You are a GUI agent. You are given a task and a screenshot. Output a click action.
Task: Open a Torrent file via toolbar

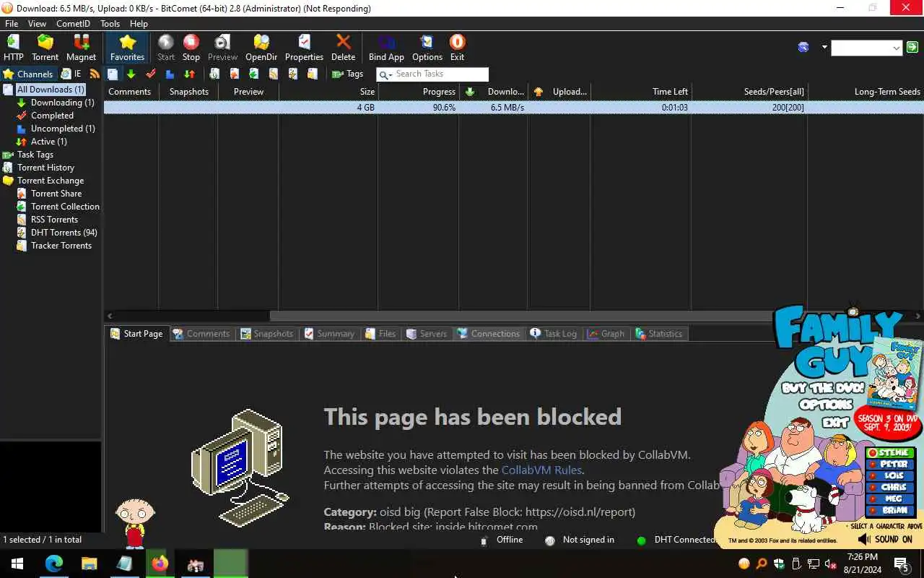[45, 48]
